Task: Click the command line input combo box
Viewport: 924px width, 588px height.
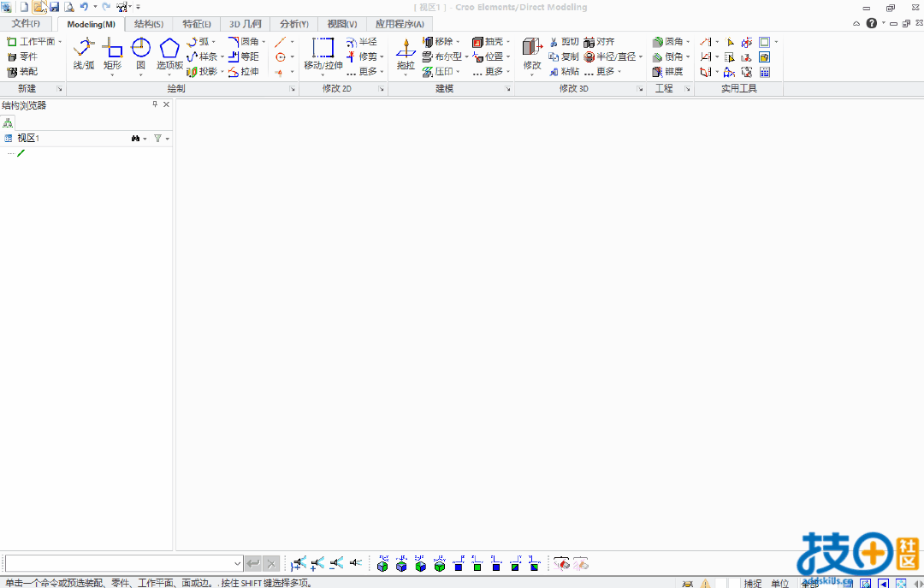Action: pos(124,563)
